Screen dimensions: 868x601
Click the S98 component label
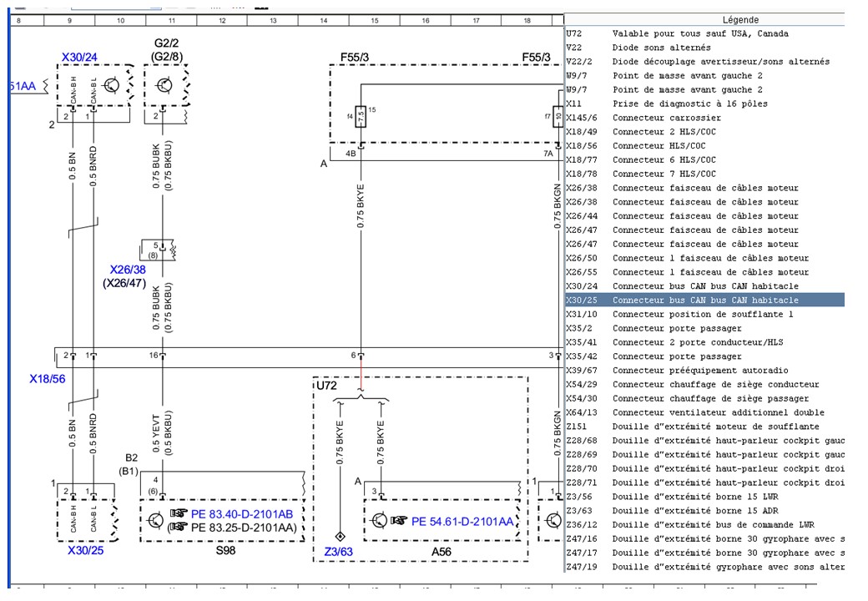[x=225, y=551]
